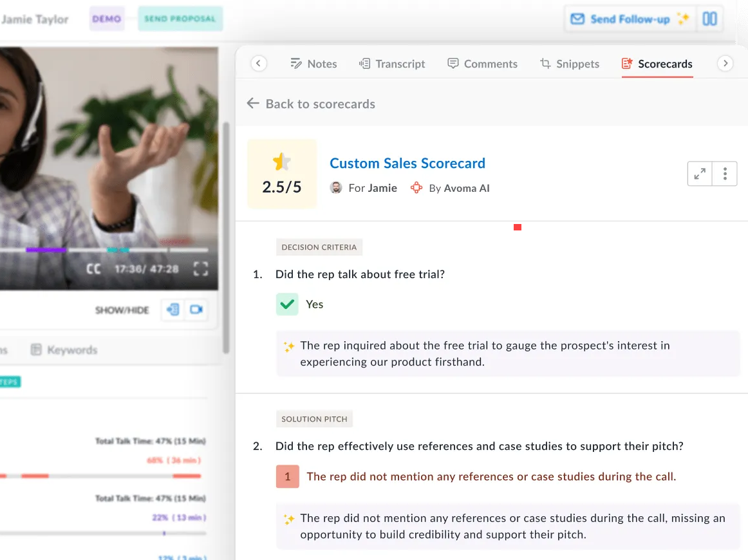Click the red talk-time bar at 68%
This screenshot has height=560, width=748.
point(187,476)
